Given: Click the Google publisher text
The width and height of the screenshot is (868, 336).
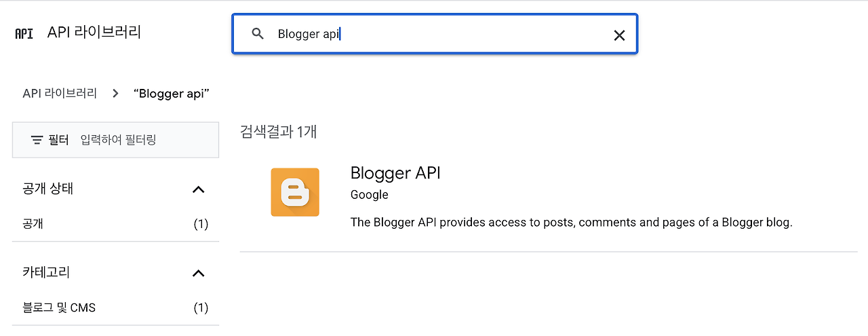Looking at the screenshot, I should (x=370, y=195).
